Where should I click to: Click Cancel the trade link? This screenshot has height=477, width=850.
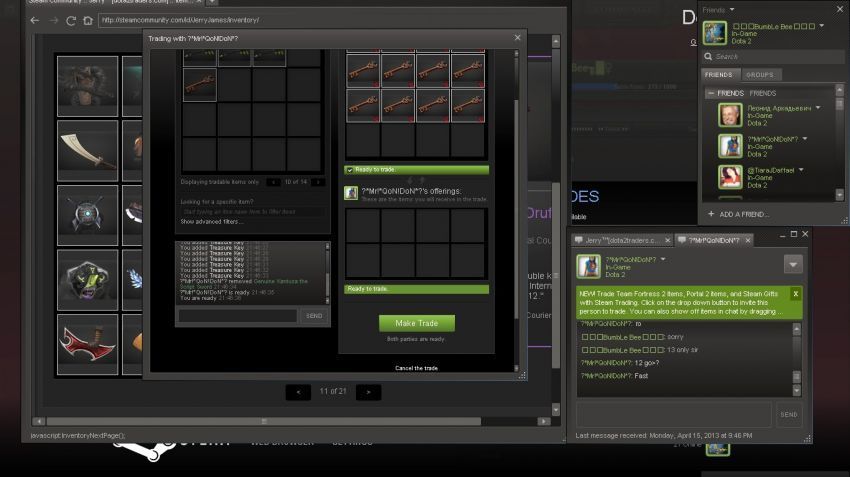(416, 368)
